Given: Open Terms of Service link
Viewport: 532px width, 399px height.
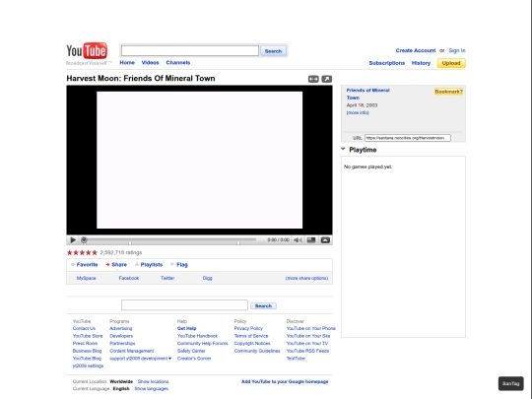Looking at the screenshot, I should pyautogui.click(x=251, y=336).
